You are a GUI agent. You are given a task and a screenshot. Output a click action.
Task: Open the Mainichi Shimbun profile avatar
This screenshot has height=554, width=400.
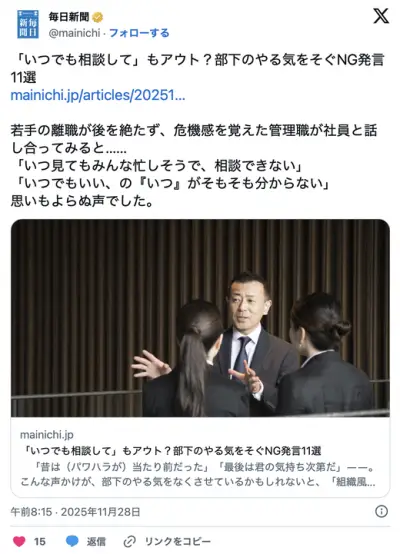pos(28,24)
